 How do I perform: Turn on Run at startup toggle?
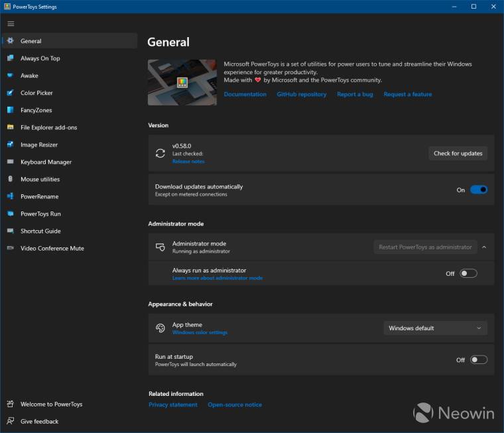(x=478, y=360)
